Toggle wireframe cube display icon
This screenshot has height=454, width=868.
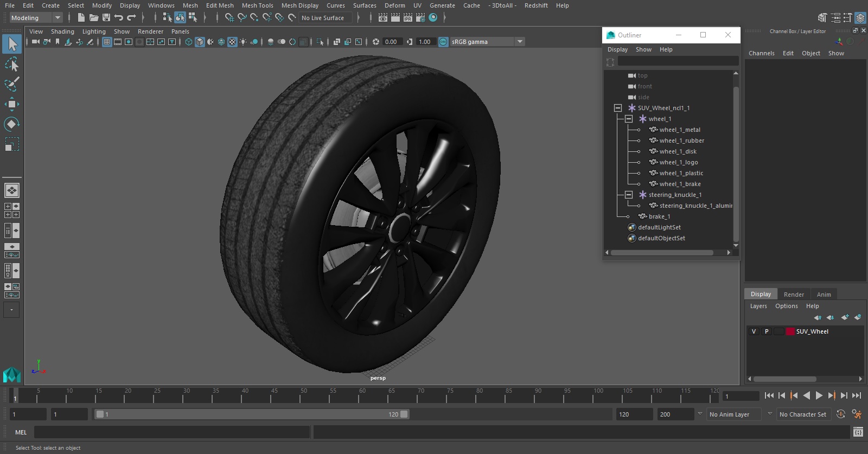189,42
